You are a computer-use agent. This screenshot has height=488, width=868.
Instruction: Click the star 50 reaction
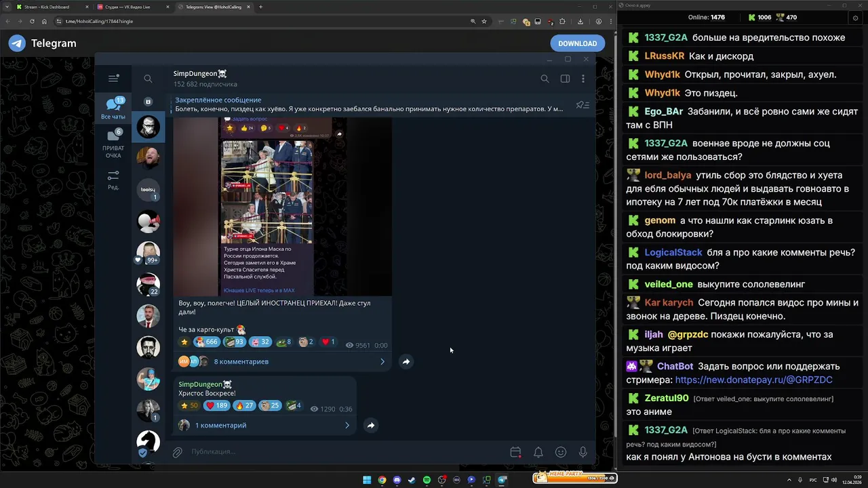point(189,406)
